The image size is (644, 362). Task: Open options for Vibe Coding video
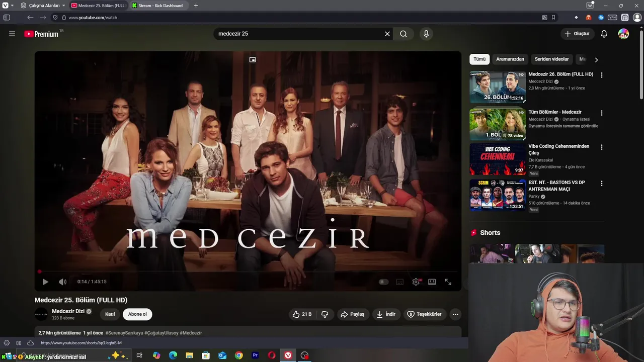coord(601,147)
